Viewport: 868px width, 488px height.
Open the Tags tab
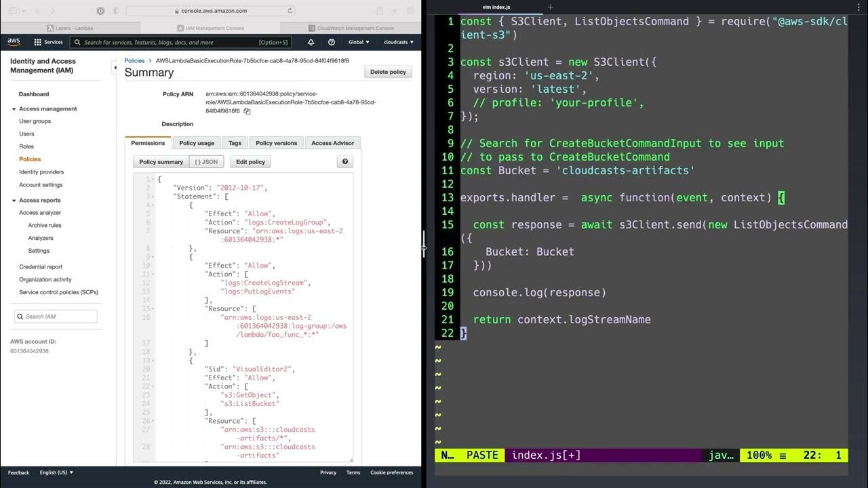pos(235,143)
